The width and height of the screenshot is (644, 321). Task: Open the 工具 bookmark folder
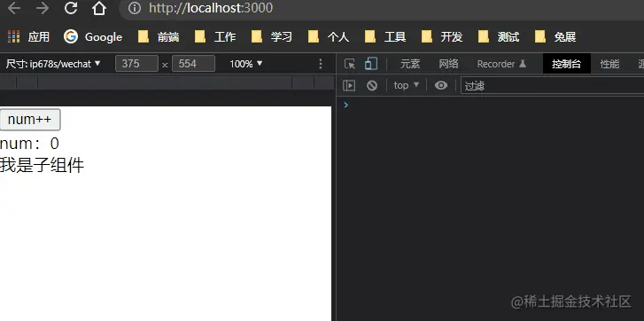(x=385, y=37)
